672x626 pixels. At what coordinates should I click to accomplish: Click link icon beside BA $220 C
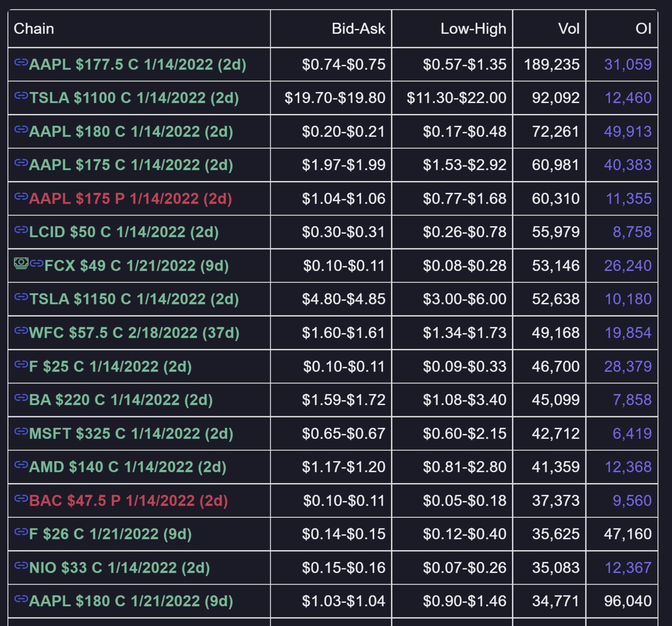[x=21, y=398]
